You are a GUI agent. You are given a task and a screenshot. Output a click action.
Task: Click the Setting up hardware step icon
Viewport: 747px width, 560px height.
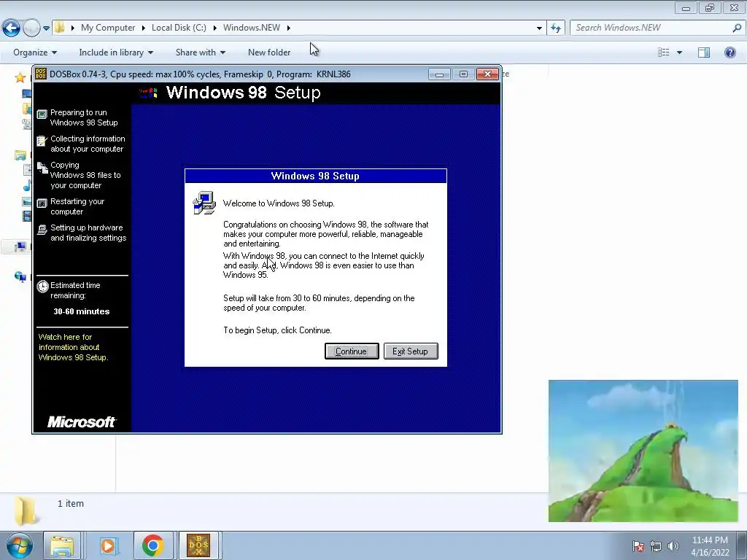(42, 230)
